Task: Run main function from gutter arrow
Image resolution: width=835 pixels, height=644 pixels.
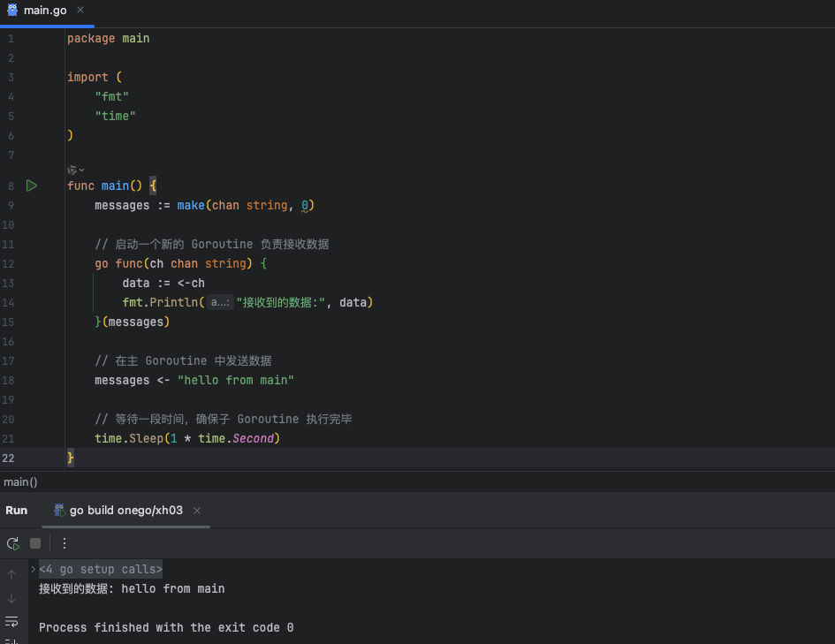Action: tap(32, 186)
